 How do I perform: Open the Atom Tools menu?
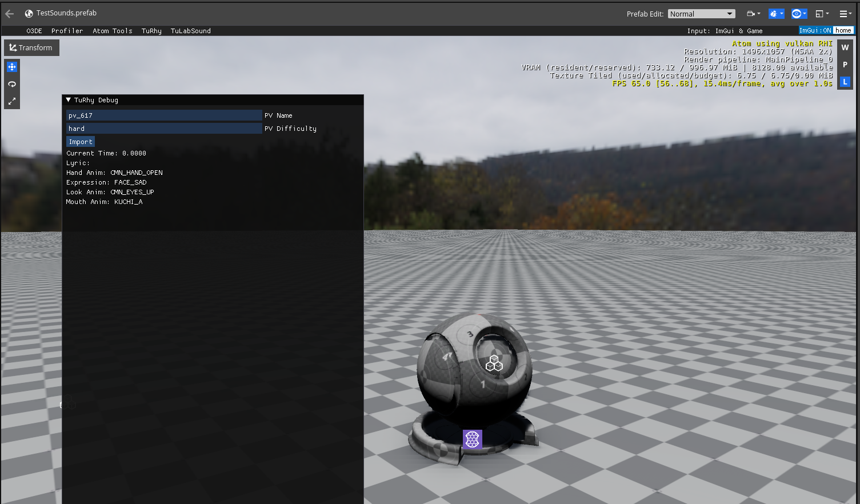(113, 31)
